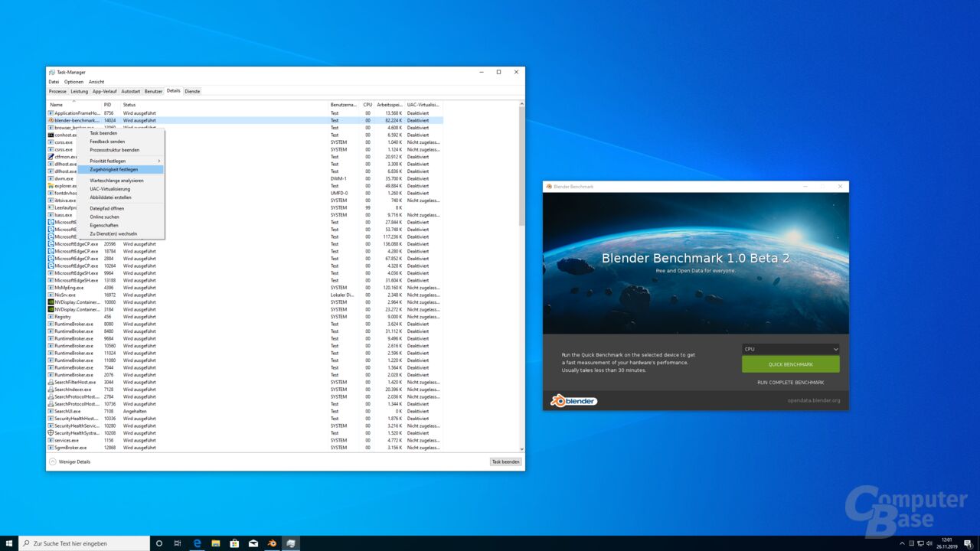Click the conhost.exe console icon
Screen dimensions: 980x551
tap(51, 135)
